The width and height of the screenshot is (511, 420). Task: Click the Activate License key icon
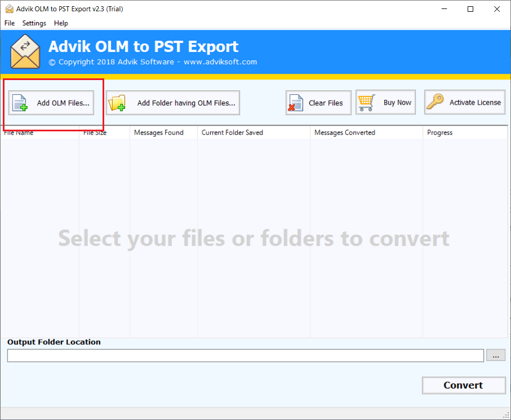pos(435,101)
